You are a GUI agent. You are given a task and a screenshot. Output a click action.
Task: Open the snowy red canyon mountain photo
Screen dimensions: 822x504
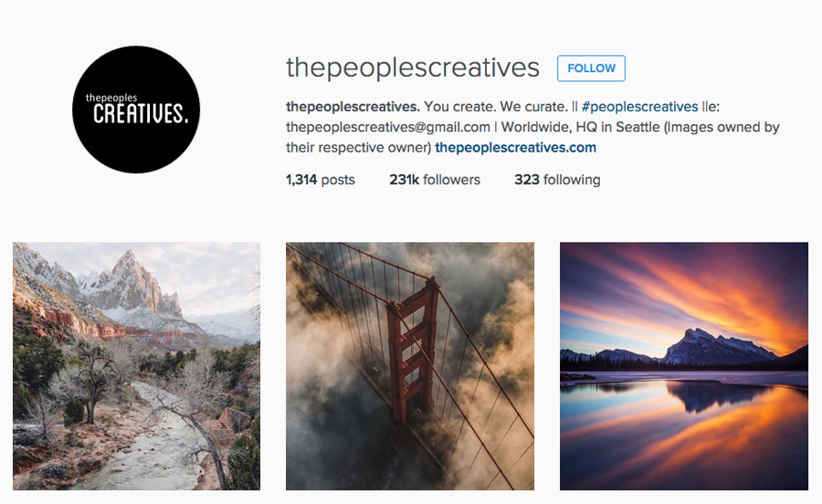tap(136, 366)
